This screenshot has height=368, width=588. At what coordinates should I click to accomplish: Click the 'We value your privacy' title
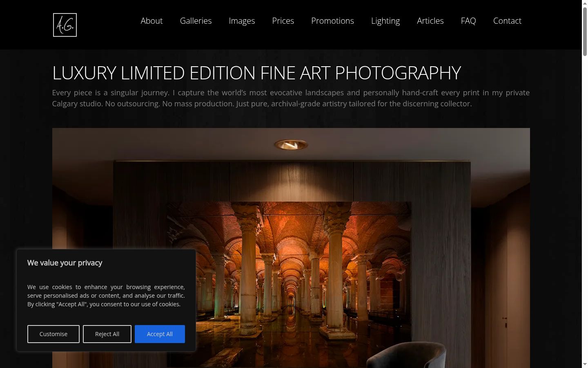coord(65,263)
